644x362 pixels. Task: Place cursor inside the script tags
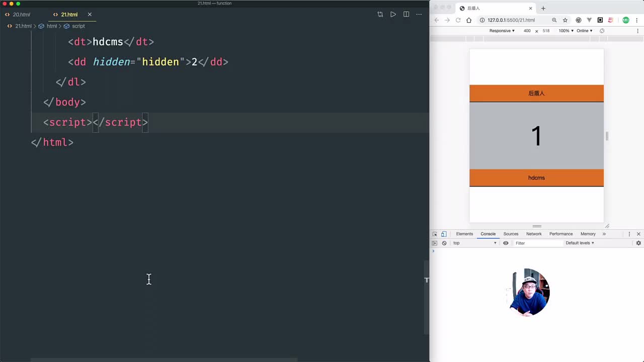click(x=93, y=122)
